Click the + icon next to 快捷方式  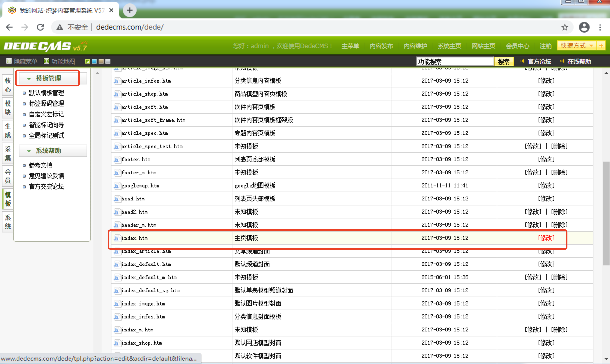[601, 46]
